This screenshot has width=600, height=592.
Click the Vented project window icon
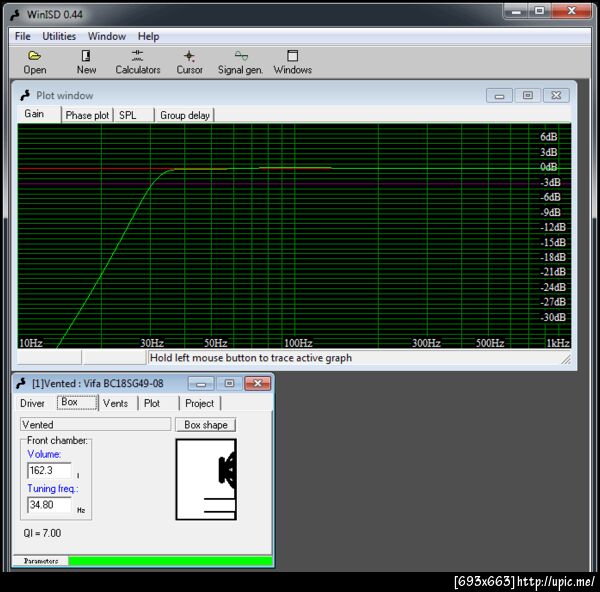point(21,383)
